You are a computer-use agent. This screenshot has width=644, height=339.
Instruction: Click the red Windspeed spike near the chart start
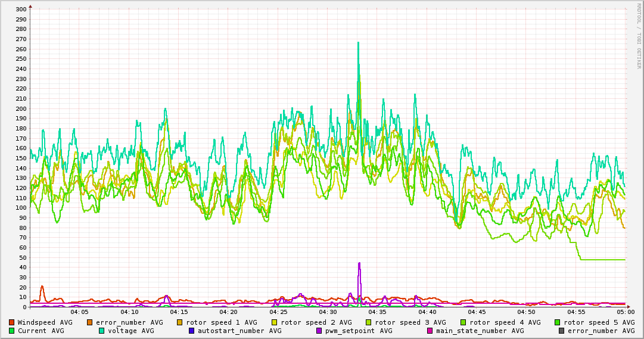pyautogui.click(x=42, y=287)
